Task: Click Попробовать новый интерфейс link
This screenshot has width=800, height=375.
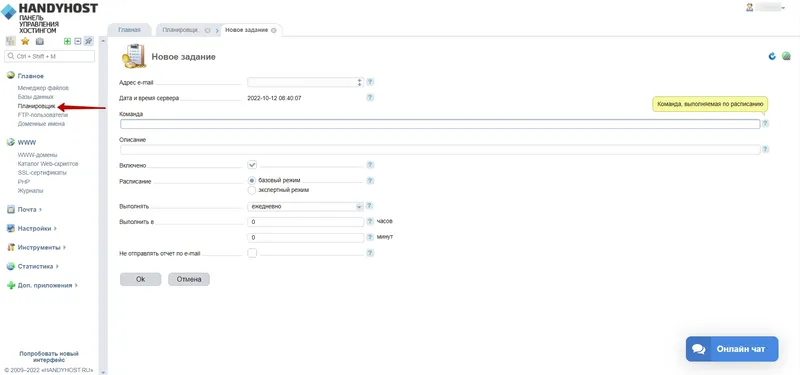Action: point(49,357)
